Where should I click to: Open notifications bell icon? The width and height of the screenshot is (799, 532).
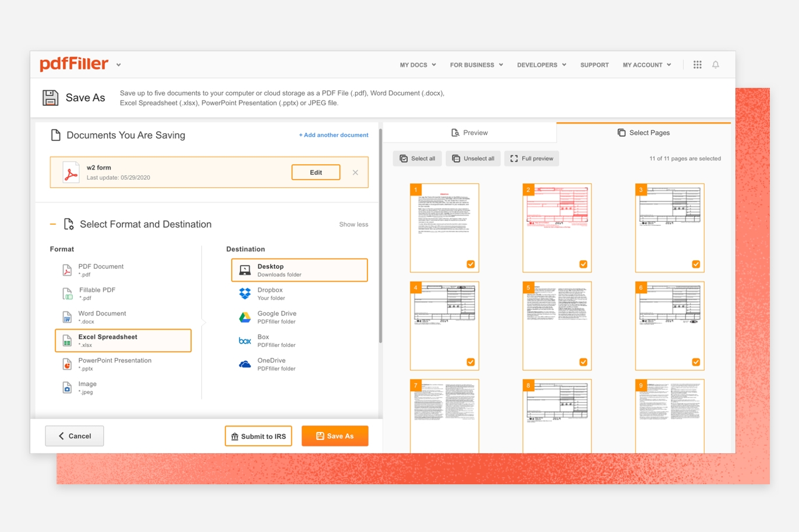tap(716, 65)
